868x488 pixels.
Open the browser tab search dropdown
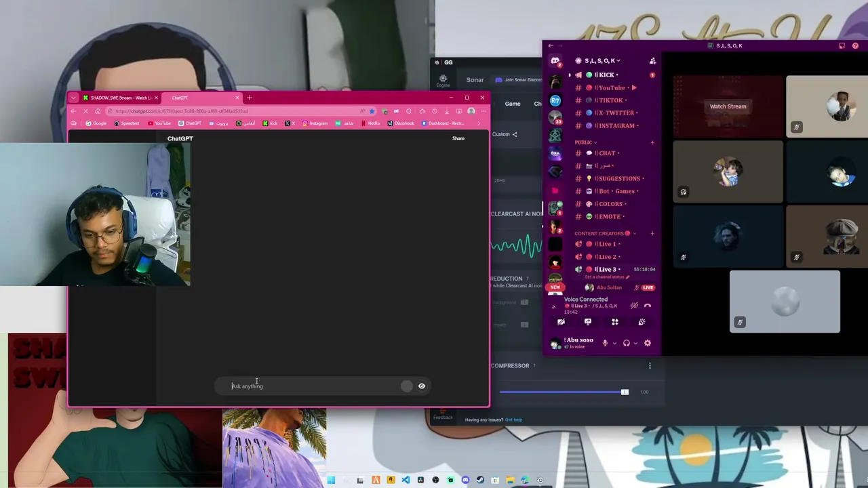(x=73, y=98)
